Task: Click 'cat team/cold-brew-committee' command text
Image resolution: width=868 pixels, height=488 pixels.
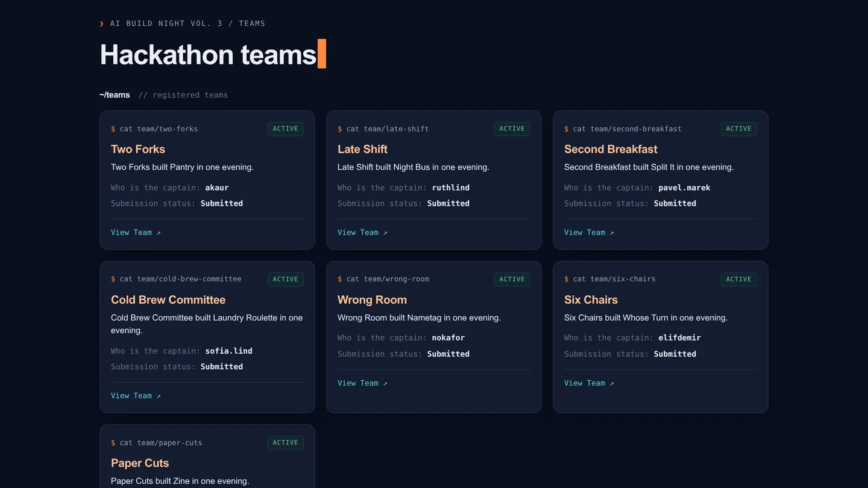Action: (180, 279)
